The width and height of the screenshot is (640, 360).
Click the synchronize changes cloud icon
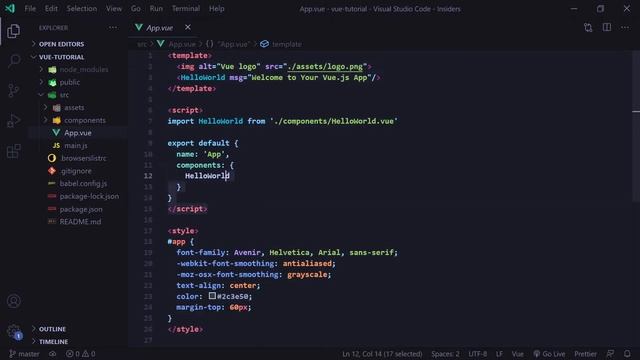pyautogui.click(x=53, y=354)
